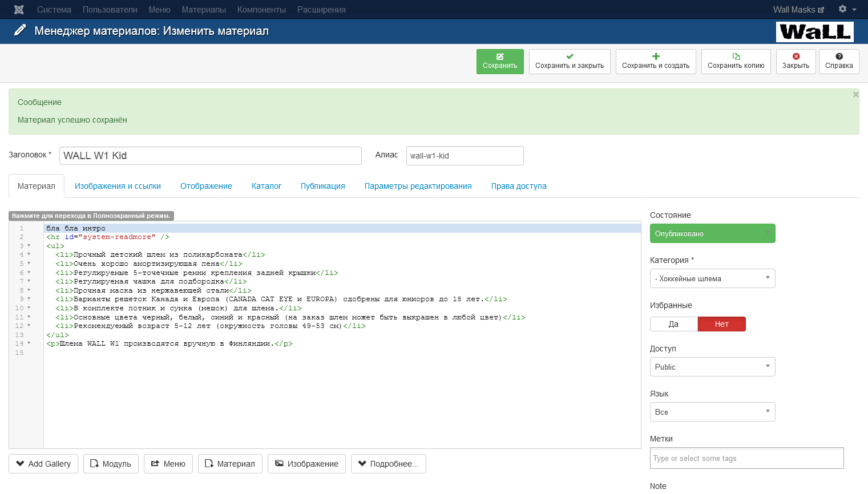The image size is (868, 494).
Task: Expand the Хоккейные шлема category dropdown
Action: tap(712, 278)
